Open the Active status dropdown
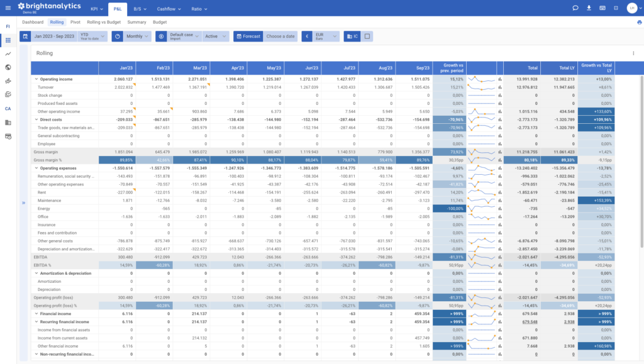 coord(216,36)
